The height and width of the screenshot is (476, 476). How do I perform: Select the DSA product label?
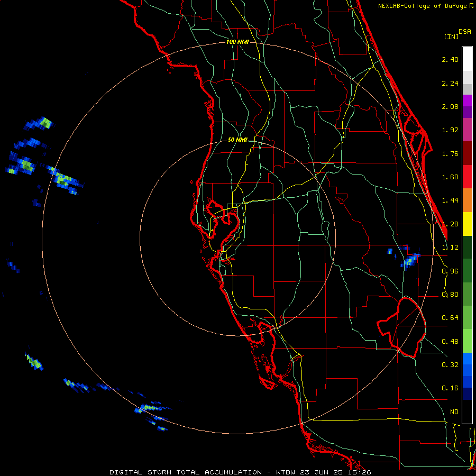point(465,32)
